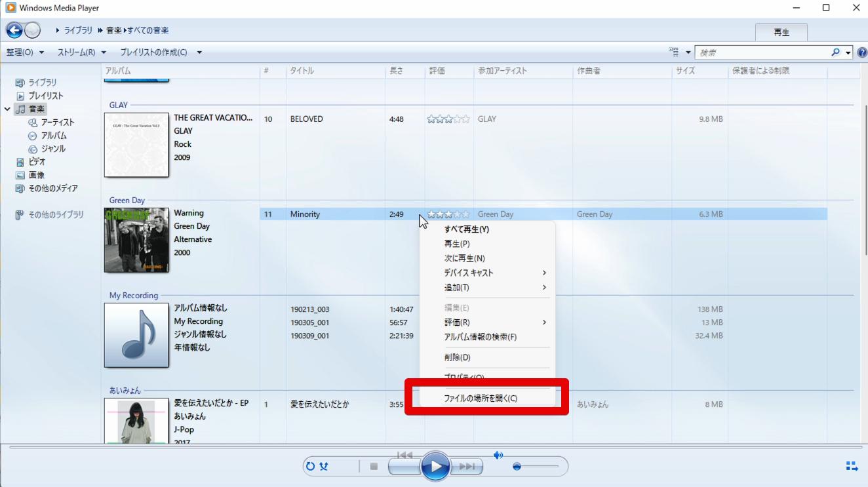Start playback with the round play button
868x487 pixels.
(x=435, y=467)
